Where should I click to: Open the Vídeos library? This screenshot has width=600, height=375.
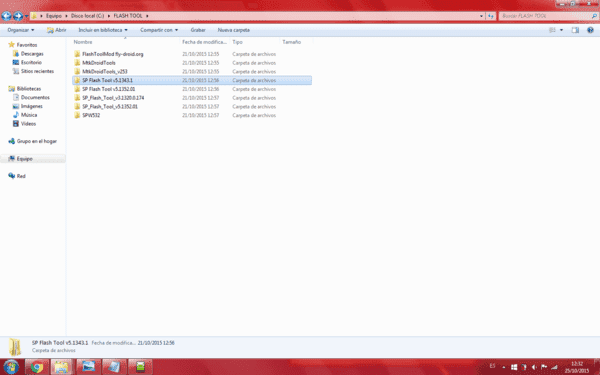click(28, 124)
